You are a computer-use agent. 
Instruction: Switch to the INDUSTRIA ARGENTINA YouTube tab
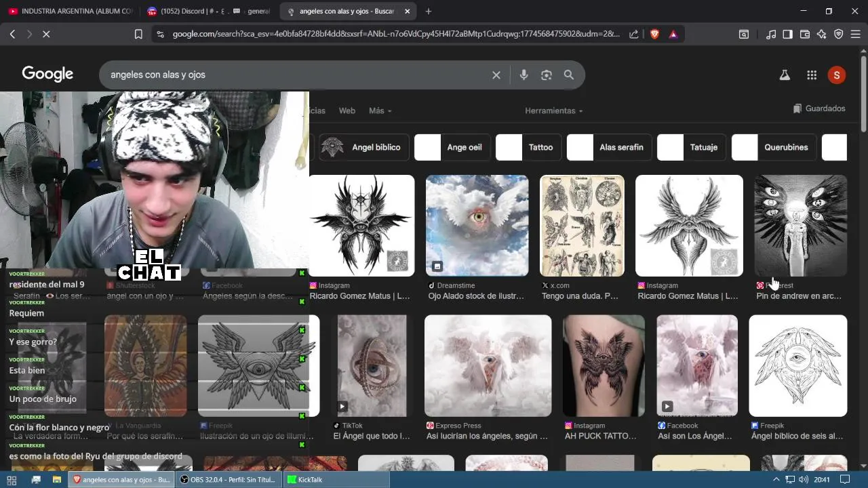click(x=71, y=11)
